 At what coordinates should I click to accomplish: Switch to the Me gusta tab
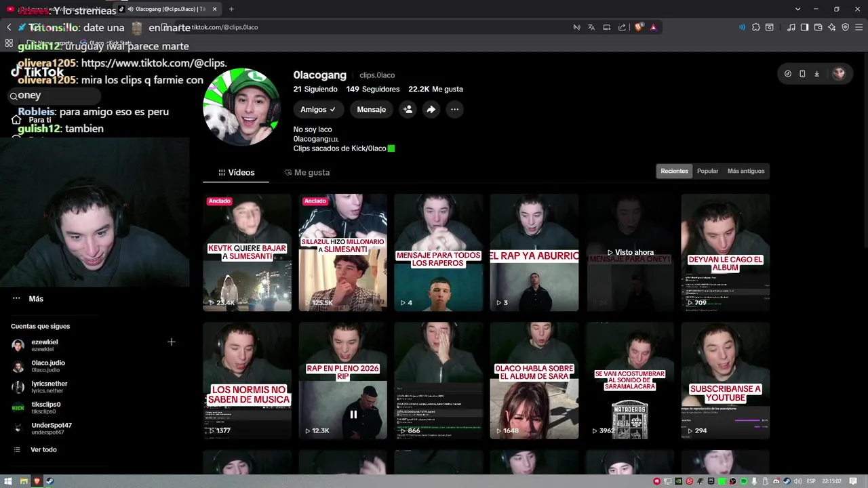[x=307, y=172]
